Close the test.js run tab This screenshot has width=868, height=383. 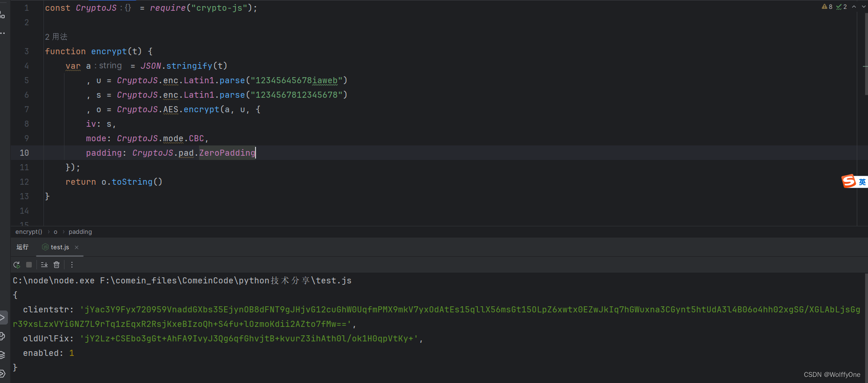[x=77, y=247]
